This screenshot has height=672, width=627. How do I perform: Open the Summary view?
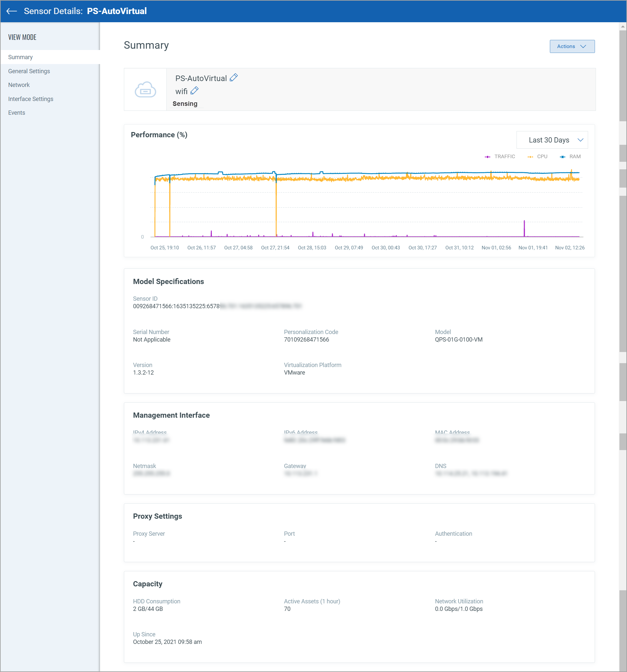[x=20, y=57]
